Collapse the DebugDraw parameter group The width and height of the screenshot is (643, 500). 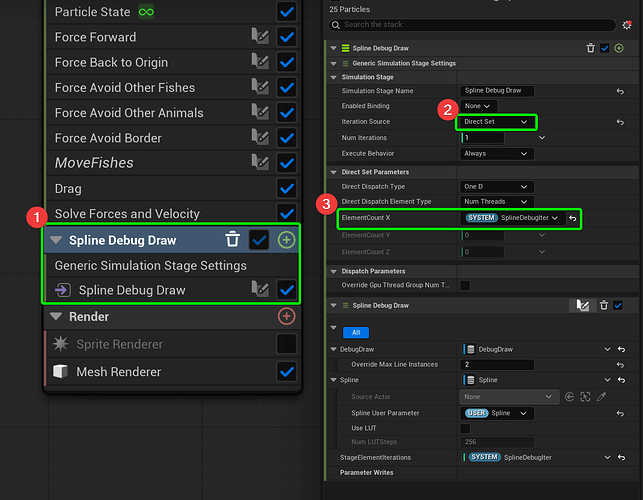coord(333,349)
